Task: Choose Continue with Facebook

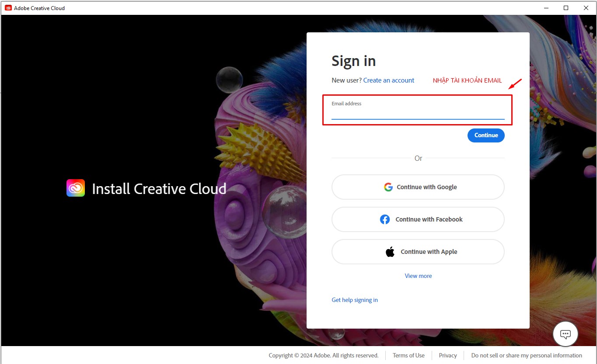Action: click(418, 219)
